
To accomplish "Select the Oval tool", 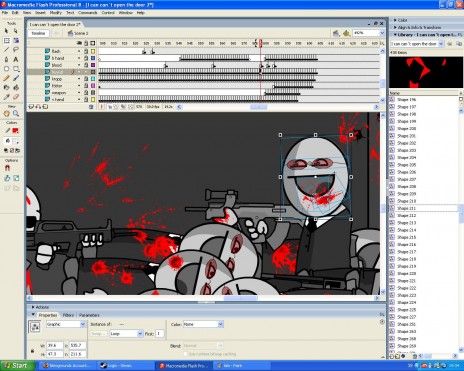I will [6, 69].
